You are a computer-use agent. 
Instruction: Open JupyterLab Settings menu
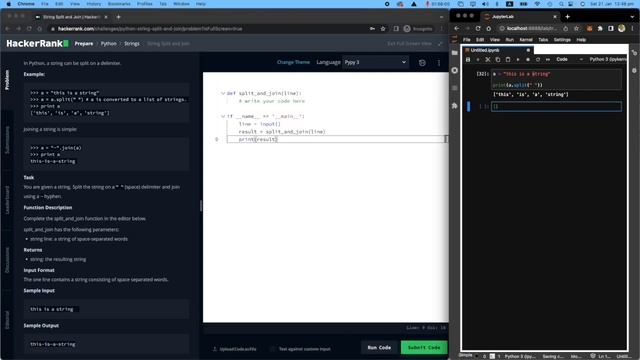click(x=562, y=40)
